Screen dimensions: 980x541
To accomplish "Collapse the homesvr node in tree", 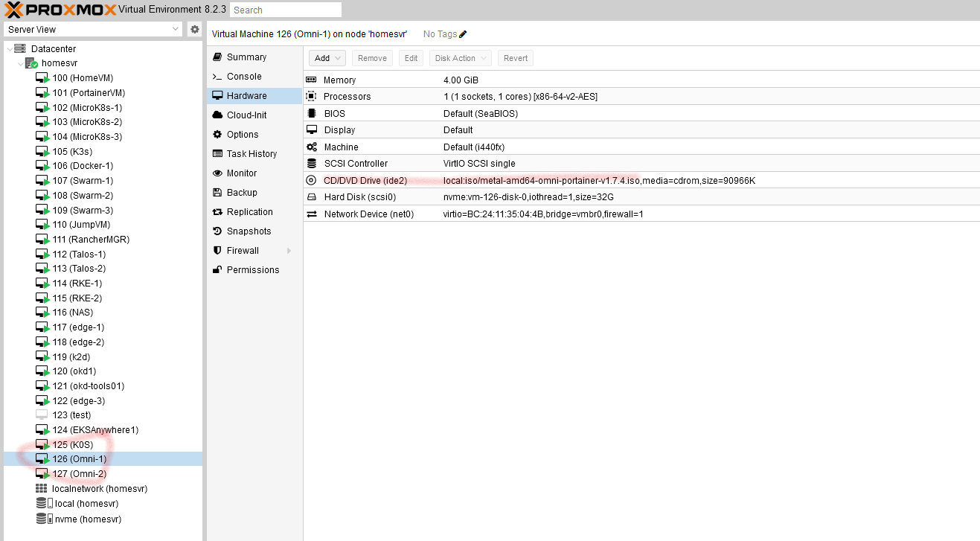I will [x=20, y=63].
